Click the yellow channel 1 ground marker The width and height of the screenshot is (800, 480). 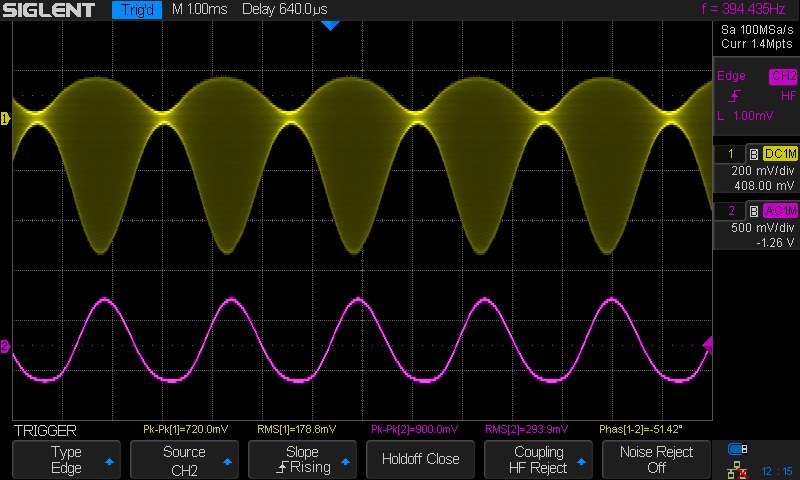[x=5, y=119]
